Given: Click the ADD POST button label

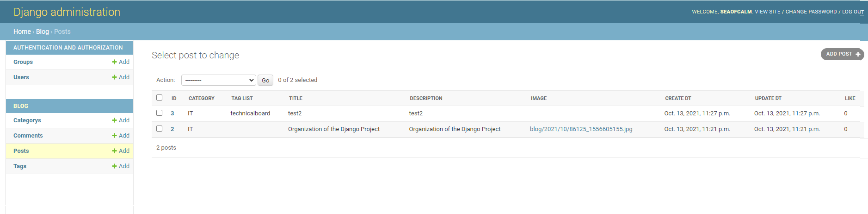Looking at the screenshot, I should pos(839,54).
